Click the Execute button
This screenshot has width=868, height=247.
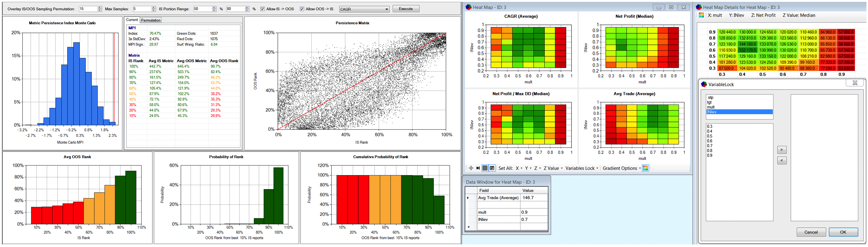pyautogui.click(x=406, y=9)
